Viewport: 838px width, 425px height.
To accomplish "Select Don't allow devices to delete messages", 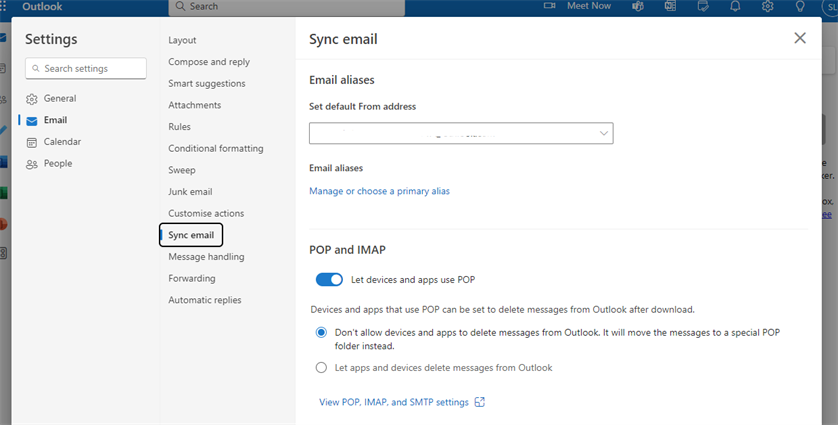I will (x=321, y=332).
